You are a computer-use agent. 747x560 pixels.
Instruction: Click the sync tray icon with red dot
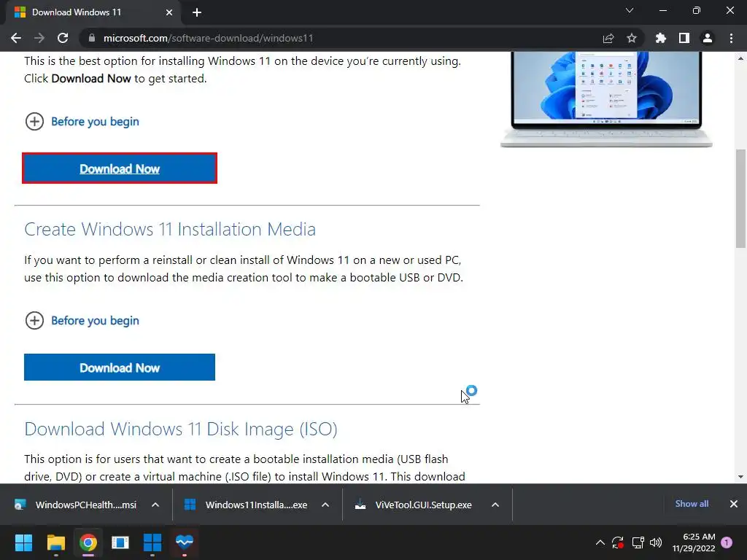[x=618, y=542]
